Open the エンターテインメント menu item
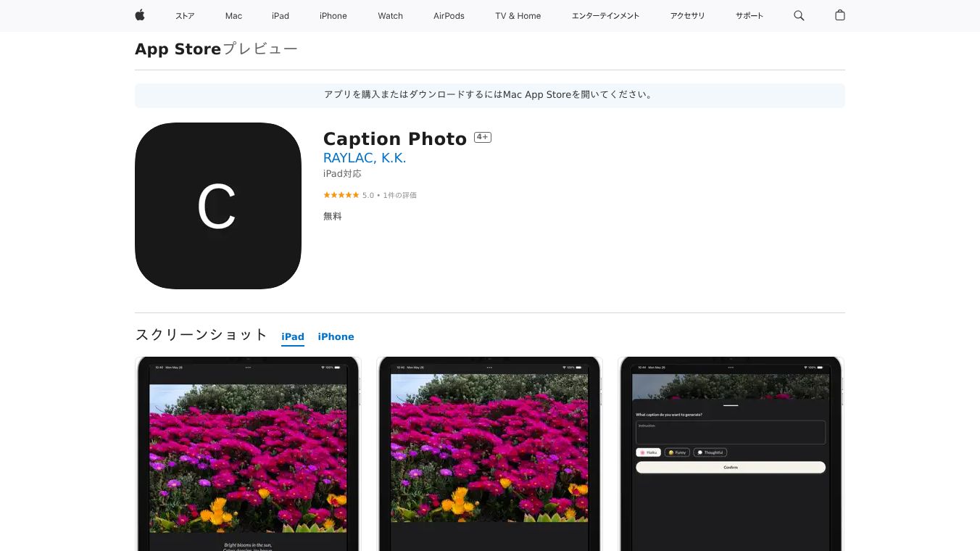Image resolution: width=980 pixels, height=551 pixels. 605,16
